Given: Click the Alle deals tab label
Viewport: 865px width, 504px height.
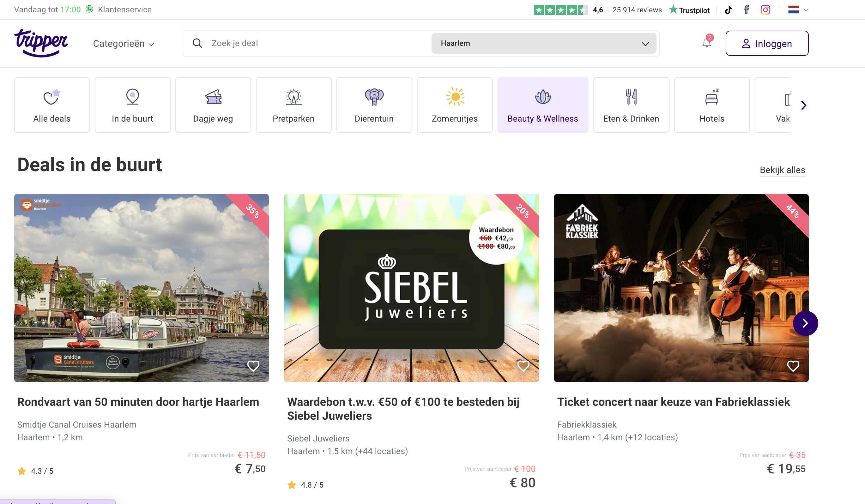Looking at the screenshot, I should (x=52, y=119).
